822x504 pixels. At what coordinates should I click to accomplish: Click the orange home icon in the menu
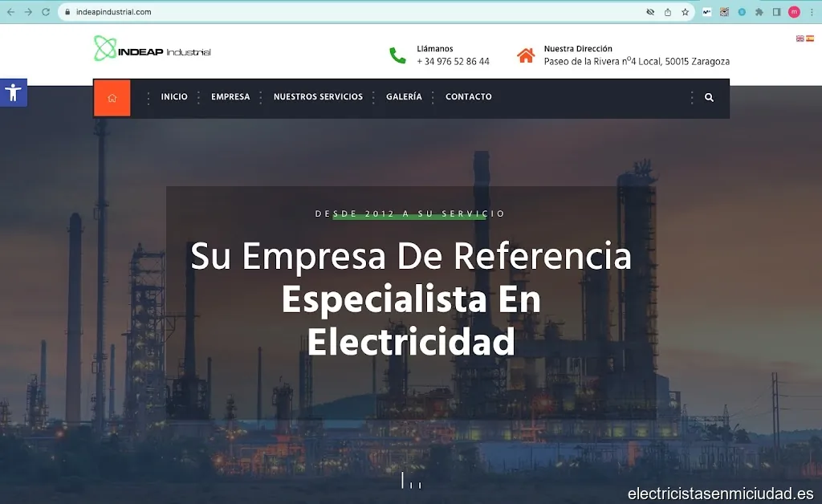(x=112, y=97)
